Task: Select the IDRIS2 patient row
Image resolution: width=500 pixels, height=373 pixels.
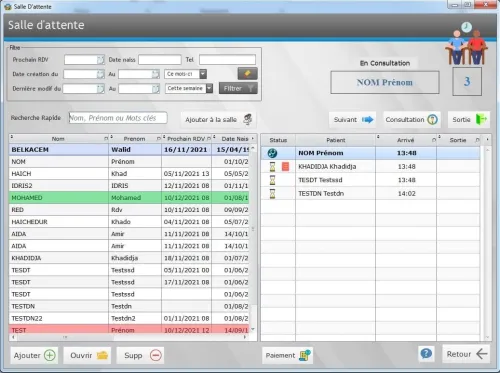Action: pyautogui.click(x=129, y=186)
